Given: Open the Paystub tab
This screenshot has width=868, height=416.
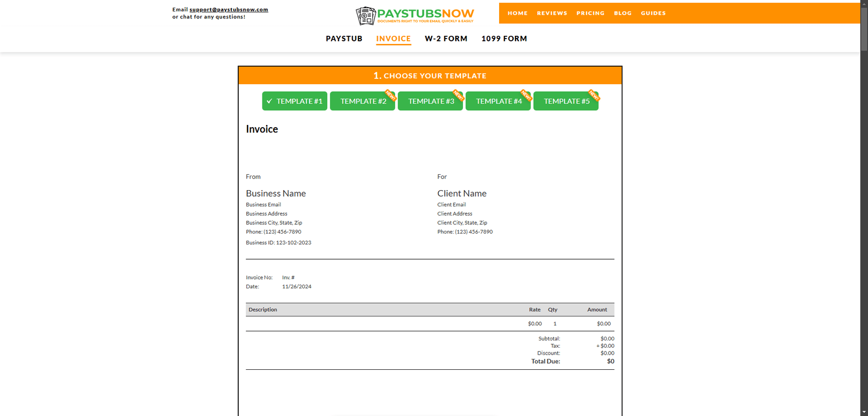Looking at the screenshot, I should 344,39.
